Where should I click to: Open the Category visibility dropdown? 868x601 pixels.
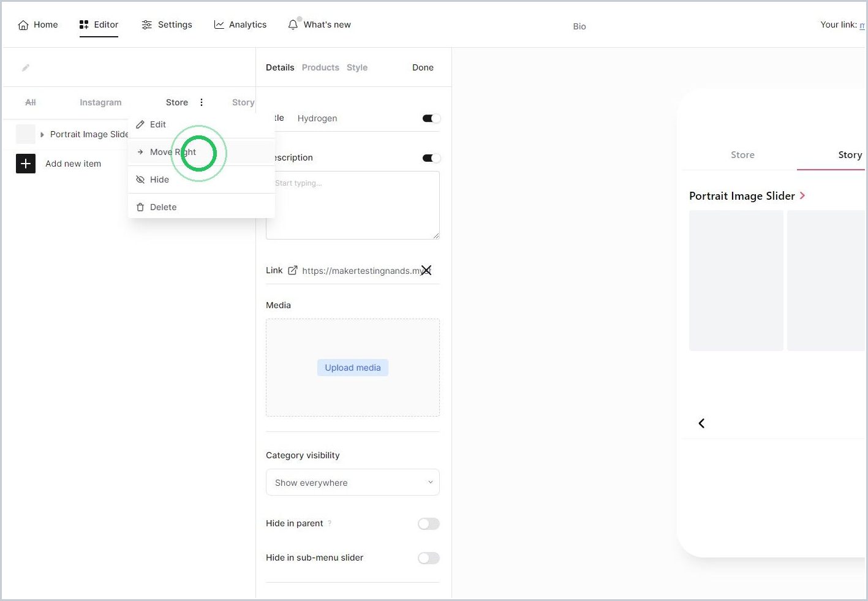click(x=353, y=482)
